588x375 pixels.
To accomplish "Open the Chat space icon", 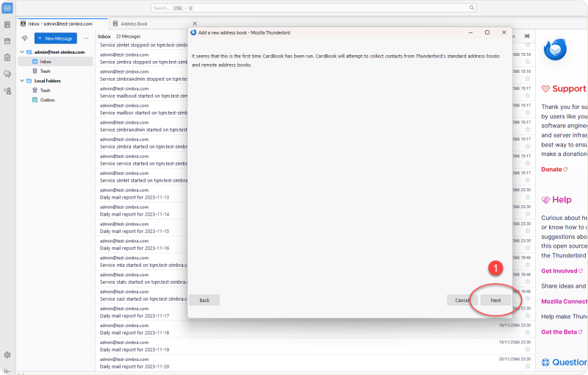I will point(7,74).
